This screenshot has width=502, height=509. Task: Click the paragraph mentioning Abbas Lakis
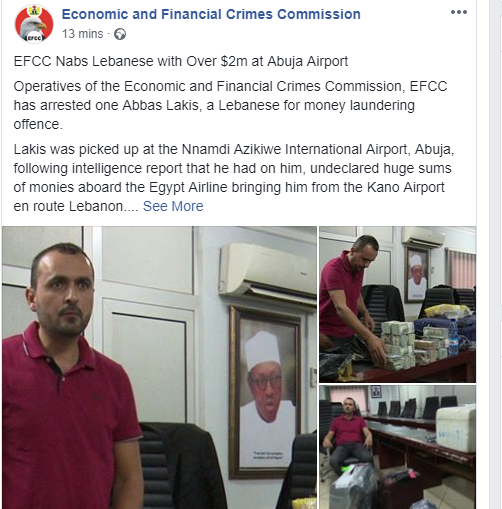tap(230, 105)
